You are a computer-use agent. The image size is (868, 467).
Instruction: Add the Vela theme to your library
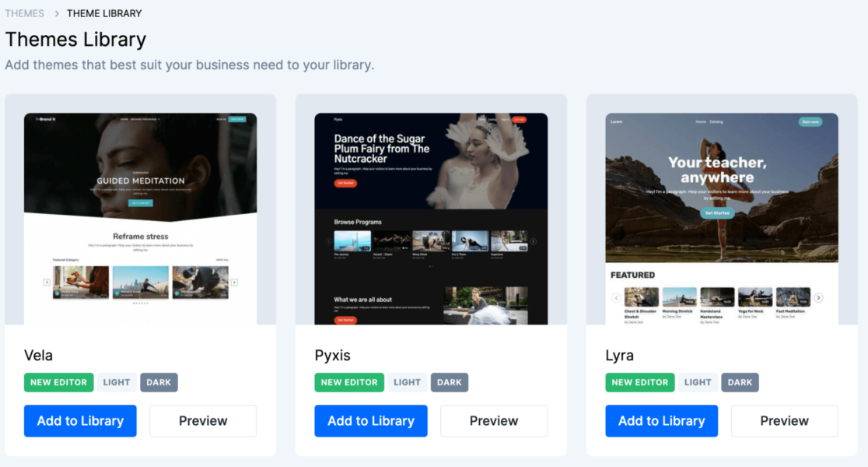(80, 420)
